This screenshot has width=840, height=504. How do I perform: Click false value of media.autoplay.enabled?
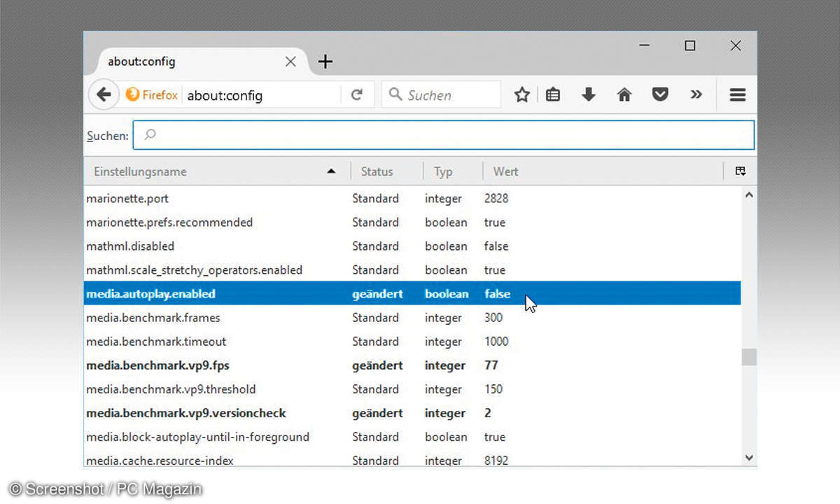(497, 294)
